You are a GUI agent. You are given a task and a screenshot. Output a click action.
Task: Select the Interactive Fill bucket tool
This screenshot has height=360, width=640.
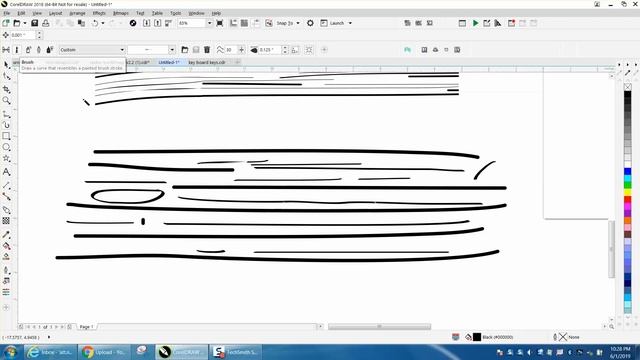click(6, 246)
